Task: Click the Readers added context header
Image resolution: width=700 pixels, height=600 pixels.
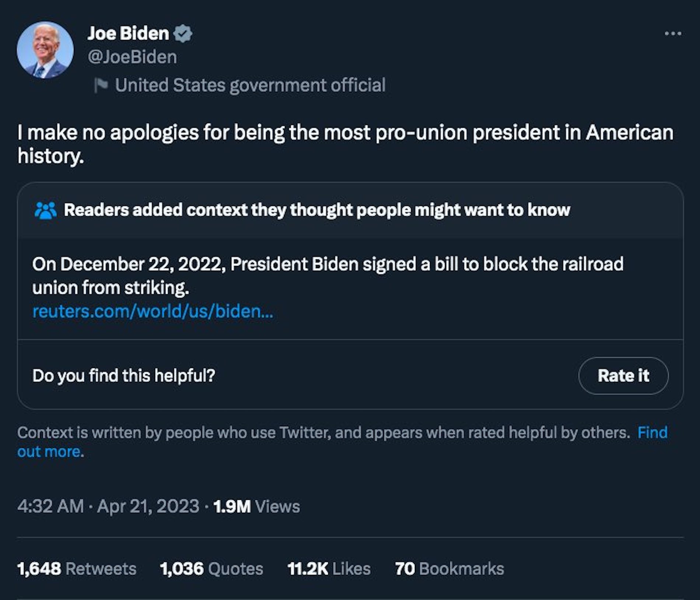Action: point(316,210)
